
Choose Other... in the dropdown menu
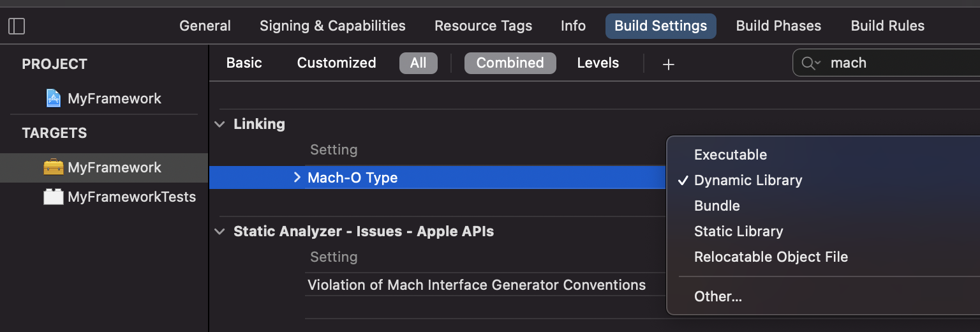(718, 296)
